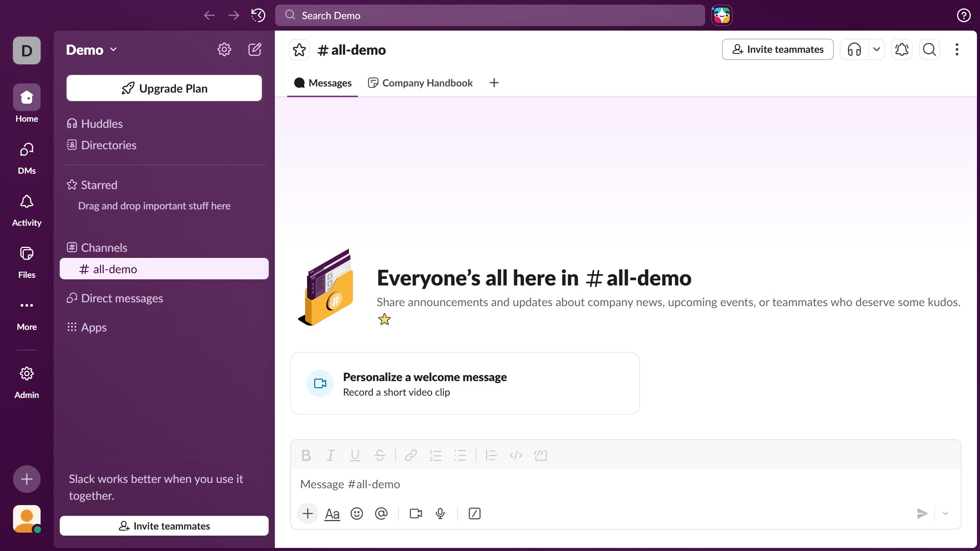The image size is (980, 551).
Task: Toggle italic formatting
Action: point(330,455)
